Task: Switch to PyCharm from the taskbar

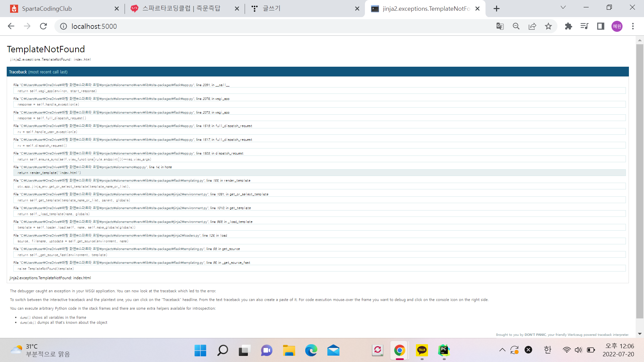Action: click(444, 351)
